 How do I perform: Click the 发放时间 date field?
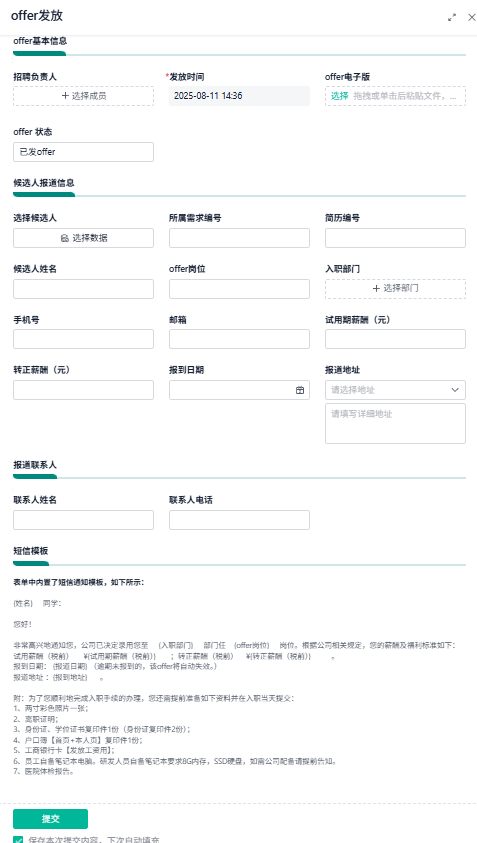239,96
